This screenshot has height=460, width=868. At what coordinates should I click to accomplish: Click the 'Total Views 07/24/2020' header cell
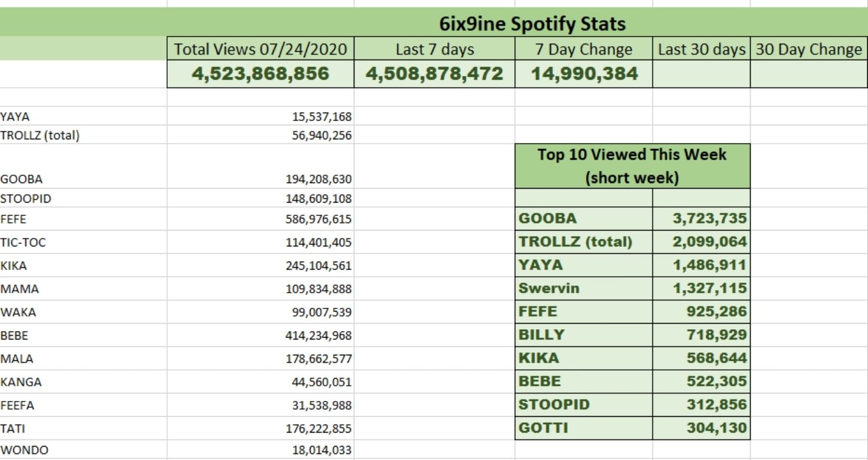click(x=261, y=49)
